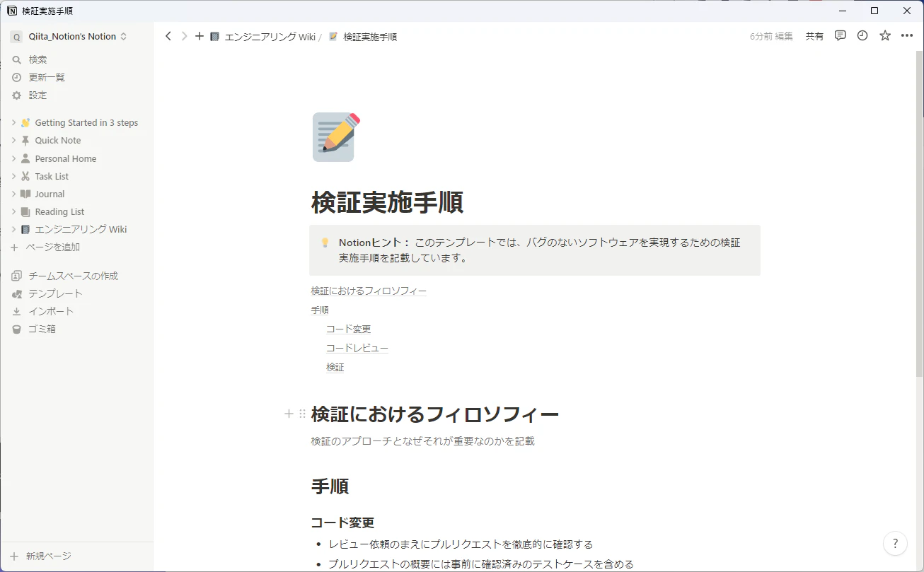The image size is (924, 572).
Task: Expand Getting Started in 3 steps page
Action: point(13,123)
